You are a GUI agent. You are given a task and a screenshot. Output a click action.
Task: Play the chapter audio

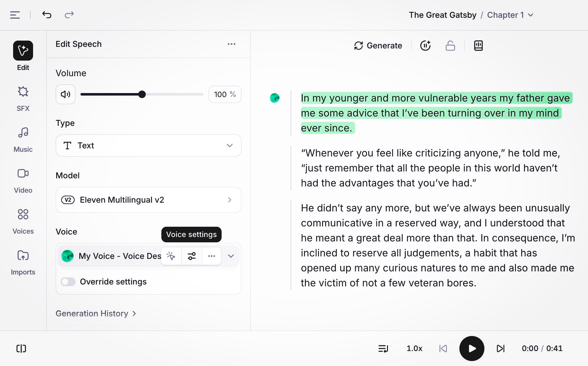472,349
